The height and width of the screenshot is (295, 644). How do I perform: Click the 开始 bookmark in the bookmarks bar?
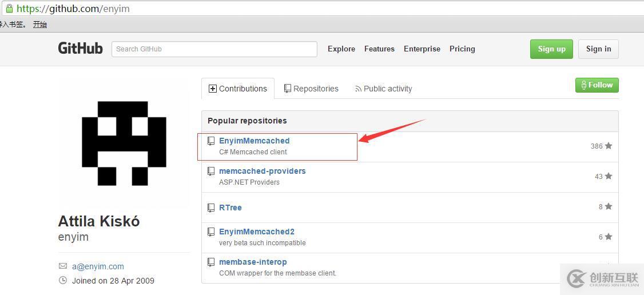pyautogui.click(x=40, y=25)
